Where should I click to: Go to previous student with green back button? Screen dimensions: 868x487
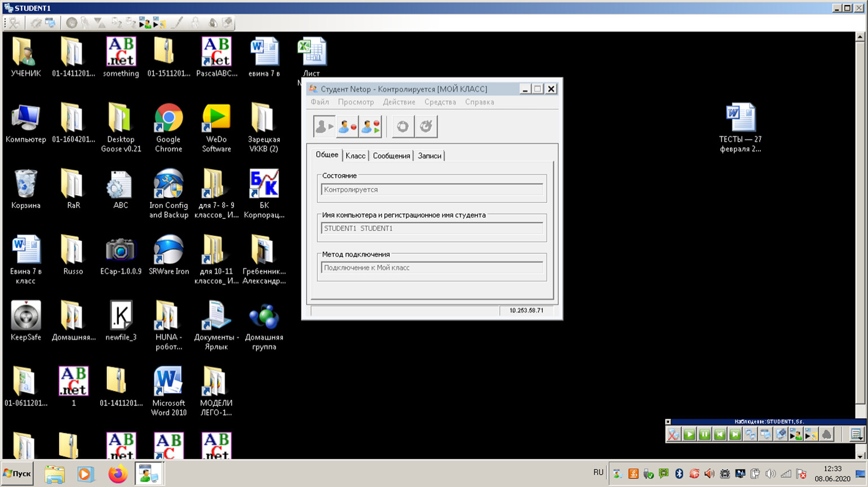[x=719, y=435]
